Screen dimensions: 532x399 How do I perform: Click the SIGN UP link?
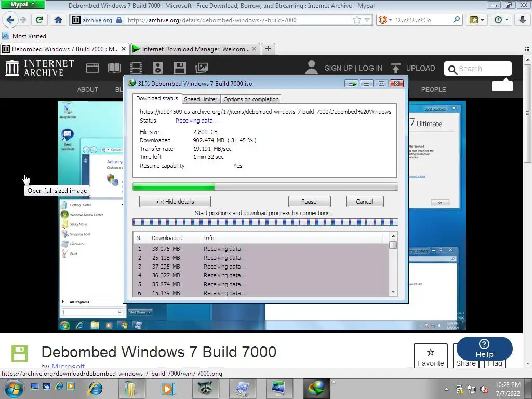click(339, 68)
